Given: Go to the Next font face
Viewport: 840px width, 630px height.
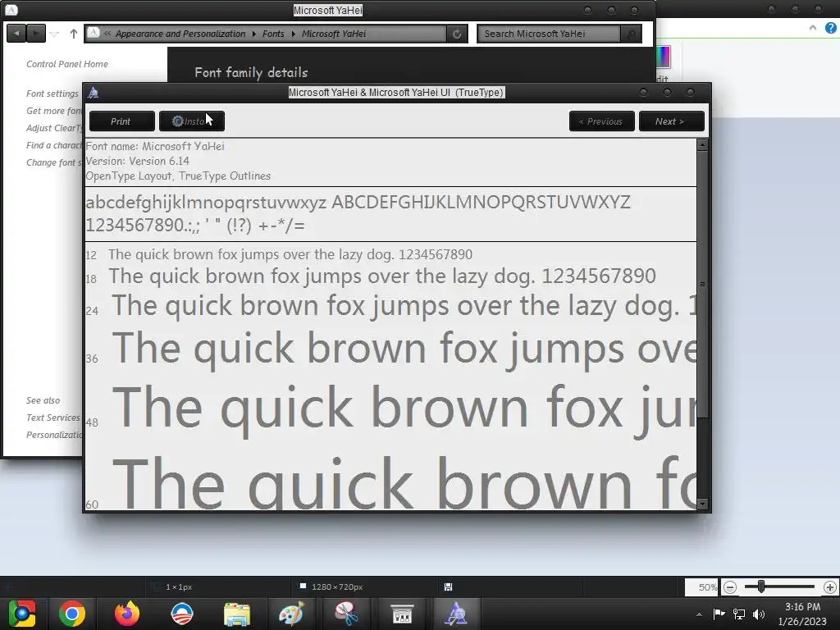Looking at the screenshot, I should pyautogui.click(x=671, y=121).
